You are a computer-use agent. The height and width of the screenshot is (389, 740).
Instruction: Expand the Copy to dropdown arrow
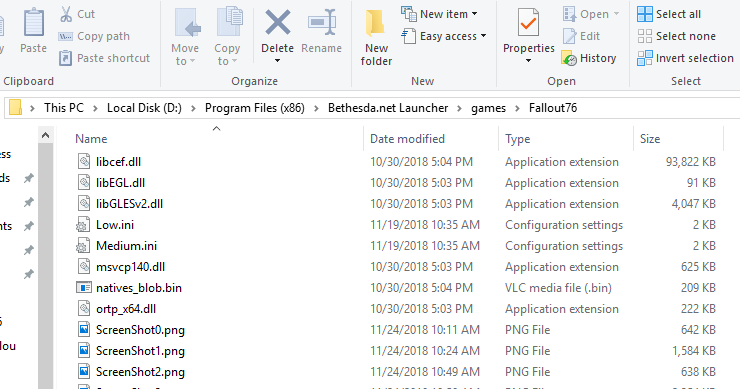pyautogui.click(x=235, y=61)
